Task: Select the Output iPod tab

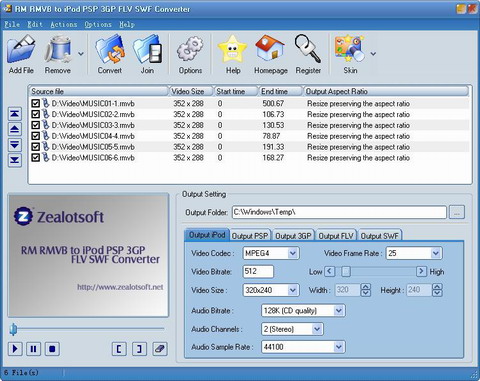Action: 207,235
